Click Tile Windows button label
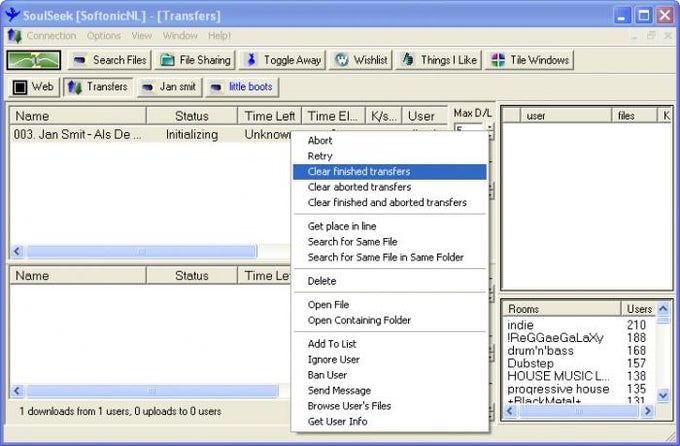680x446 pixels. tap(539, 60)
